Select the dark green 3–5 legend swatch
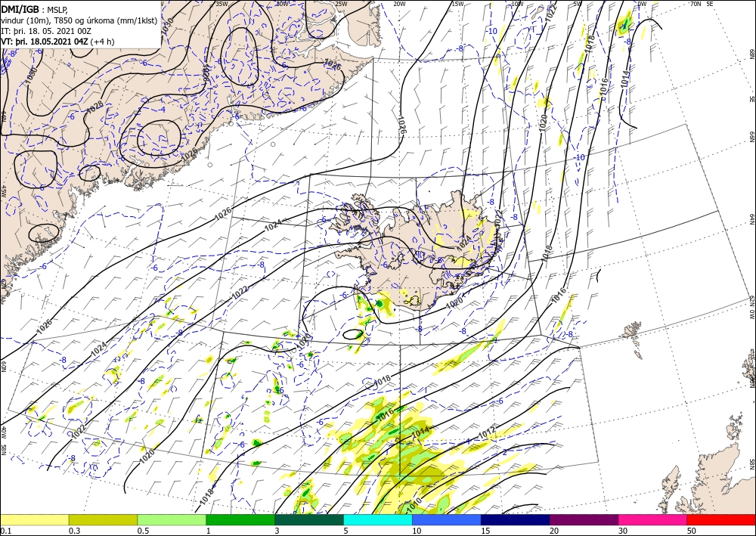This screenshot has height=536, width=756. click(309, 519)
